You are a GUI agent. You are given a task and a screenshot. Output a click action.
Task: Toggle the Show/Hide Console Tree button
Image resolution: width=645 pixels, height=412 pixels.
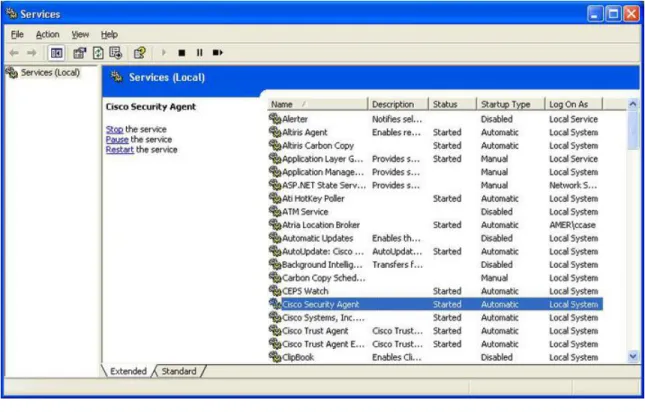click(x=56, y=53)
